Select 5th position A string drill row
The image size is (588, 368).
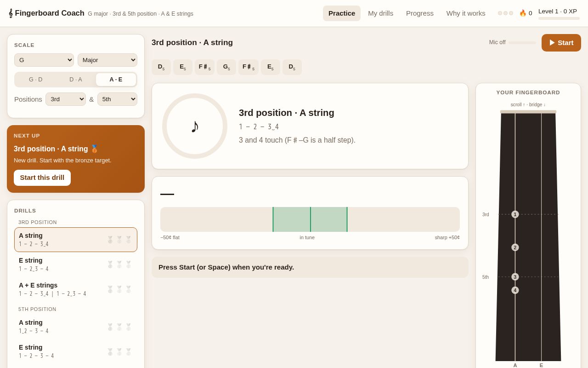pyautogui.click(x=76, y=327)
